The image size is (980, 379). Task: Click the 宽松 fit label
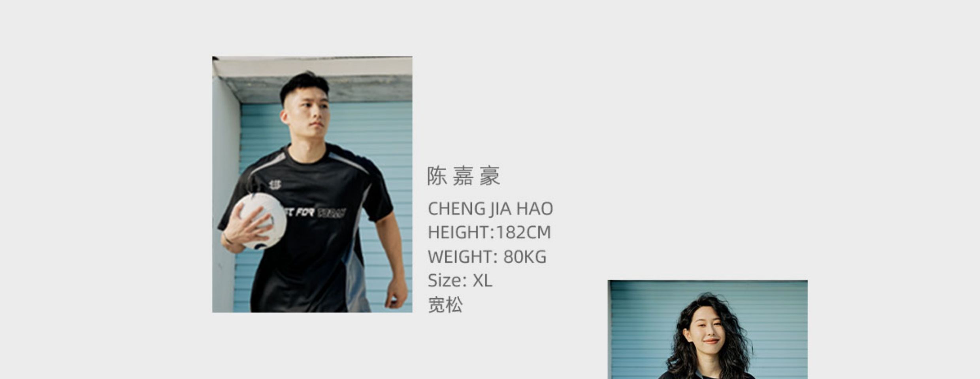[445, 305]
